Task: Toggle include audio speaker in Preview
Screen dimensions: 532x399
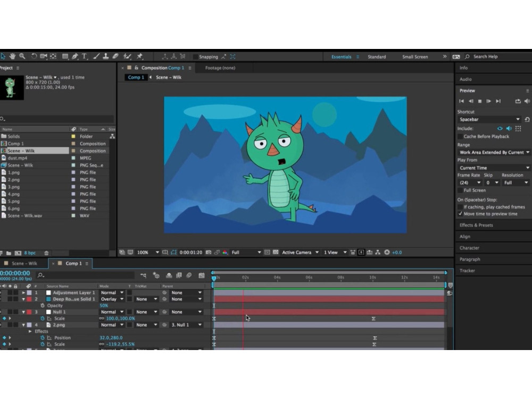Action: pyautogui.click(x=509, y=129)
